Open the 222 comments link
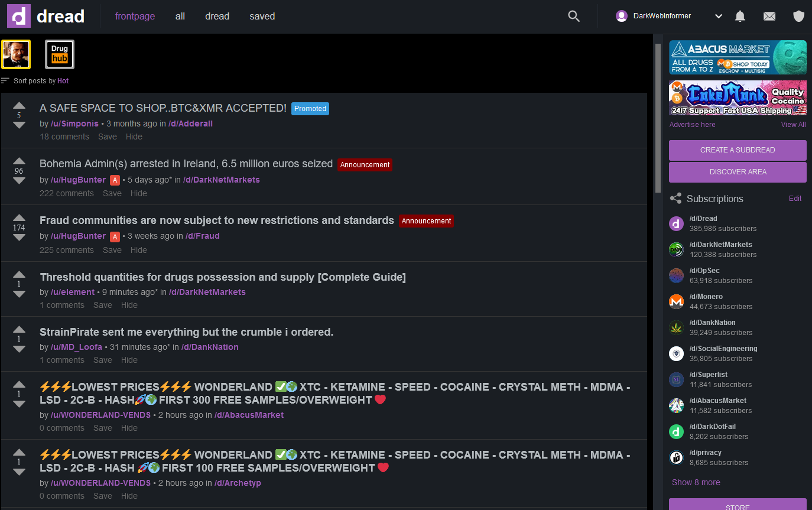 67,193
